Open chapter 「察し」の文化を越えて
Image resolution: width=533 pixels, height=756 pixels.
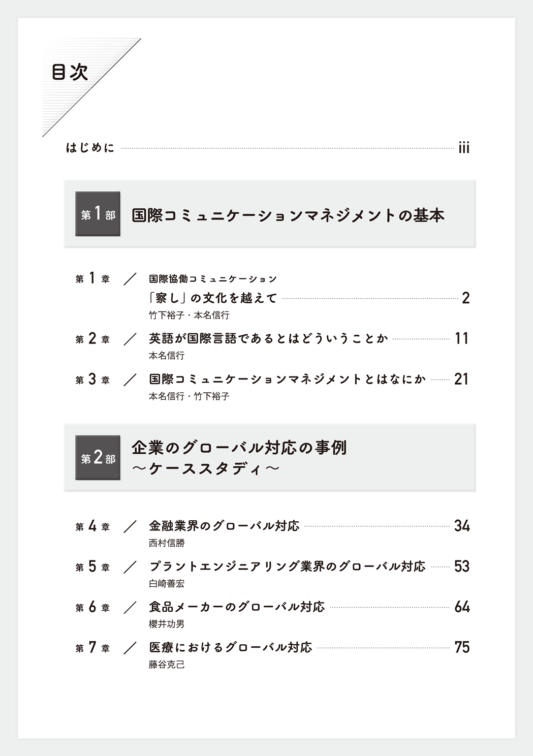[x=213, y=298]
